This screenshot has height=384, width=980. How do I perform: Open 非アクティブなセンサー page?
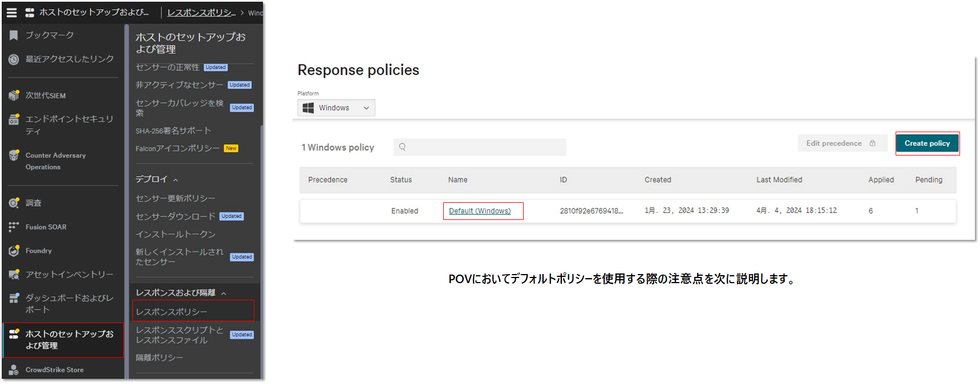tap(180, 85)
